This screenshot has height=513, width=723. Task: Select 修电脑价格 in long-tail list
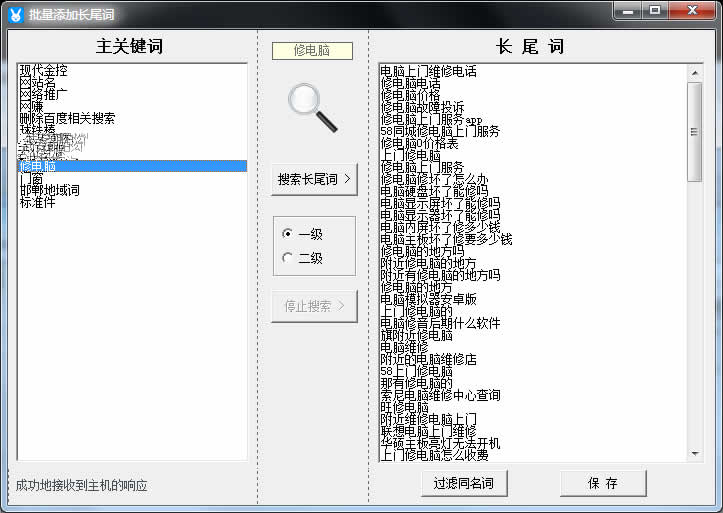(416, 96)
